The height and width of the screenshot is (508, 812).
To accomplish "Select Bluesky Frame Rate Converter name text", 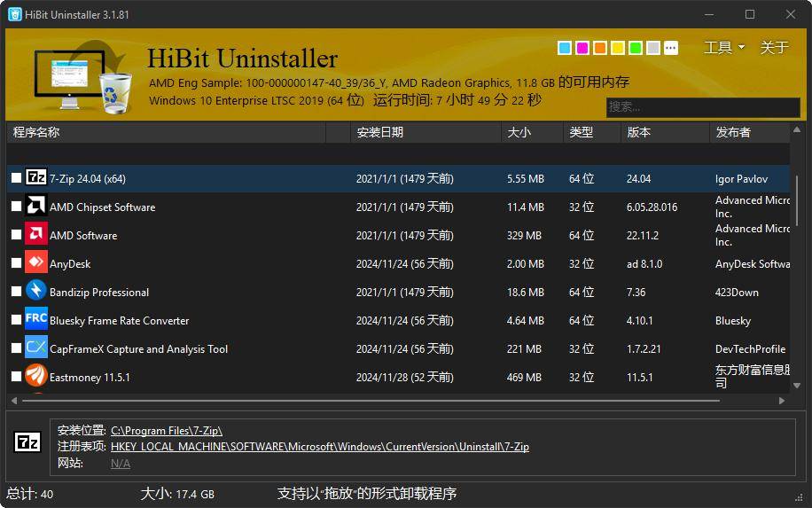I will [119, 321].
